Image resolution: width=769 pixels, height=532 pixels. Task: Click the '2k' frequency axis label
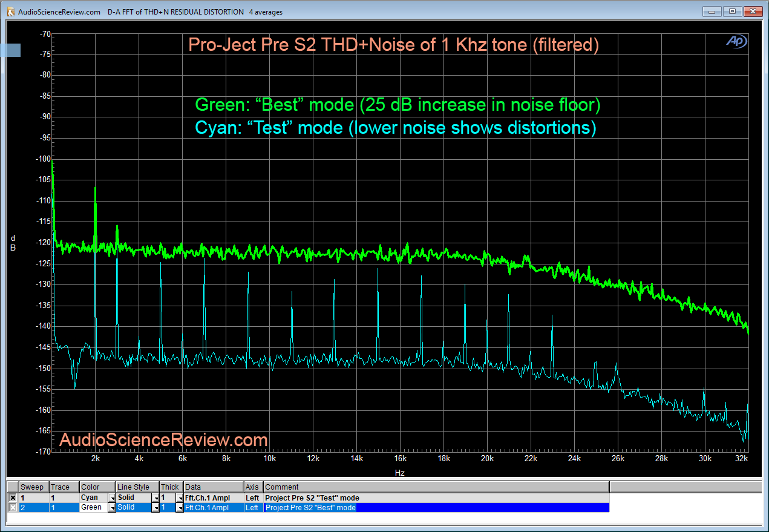point(95,459)
